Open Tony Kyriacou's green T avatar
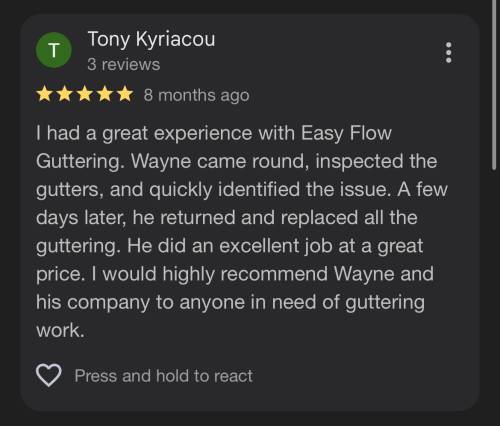The height and width of the screenshot is (426, 500). click(54, 51)
